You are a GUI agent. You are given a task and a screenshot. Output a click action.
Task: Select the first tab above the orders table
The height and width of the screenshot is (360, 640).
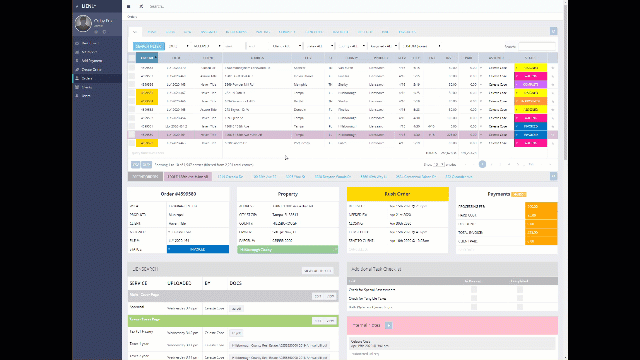[135, 32]
